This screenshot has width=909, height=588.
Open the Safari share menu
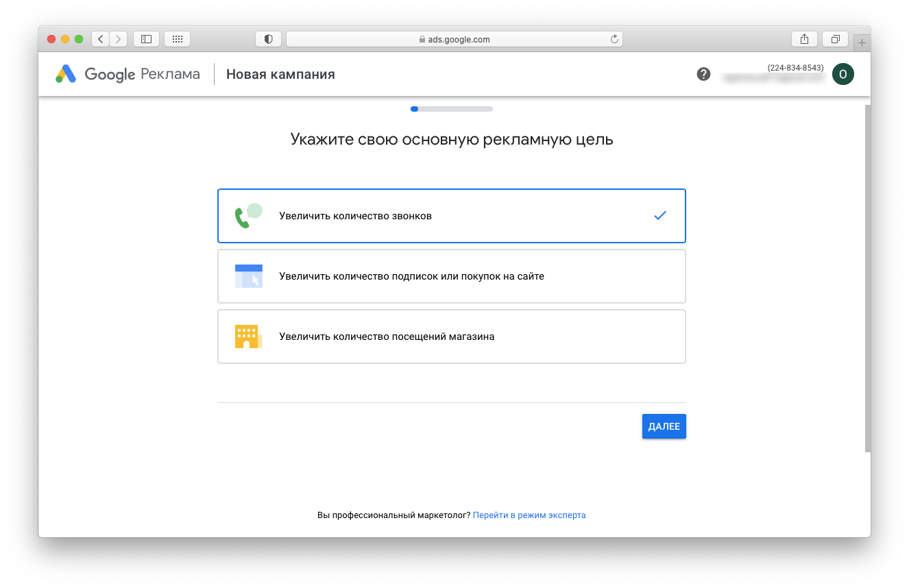804,39
